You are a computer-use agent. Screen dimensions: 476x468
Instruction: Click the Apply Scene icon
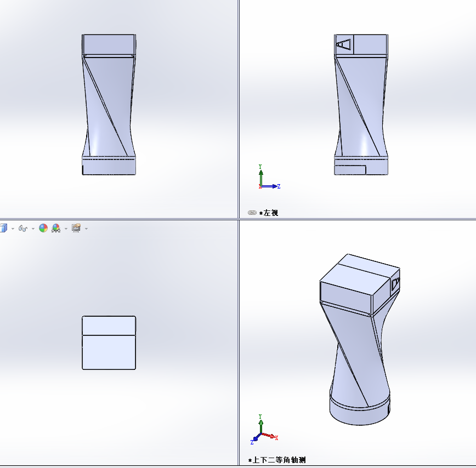pyautogui.click(x=56, y=228)
